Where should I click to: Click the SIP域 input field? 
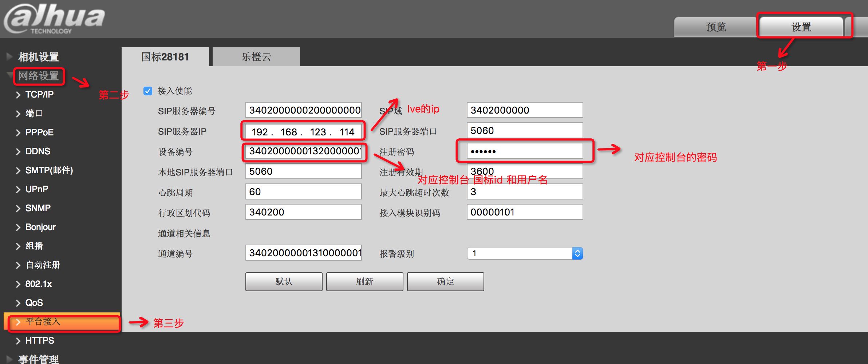525,110
